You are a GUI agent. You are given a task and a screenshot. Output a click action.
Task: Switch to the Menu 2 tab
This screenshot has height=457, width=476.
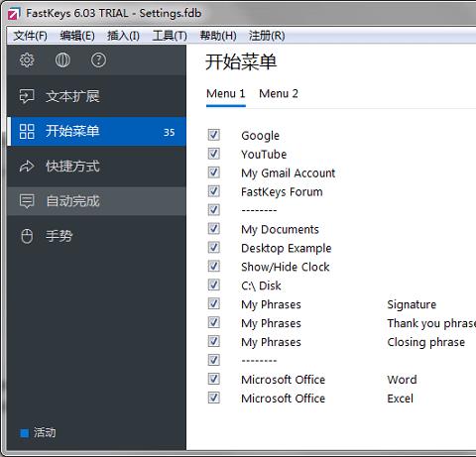tap(279, 93)
